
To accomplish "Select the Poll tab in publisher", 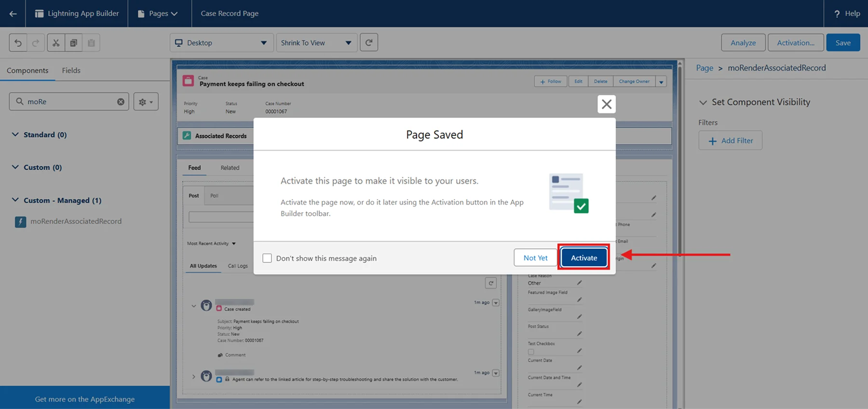I will pyautogui.click(x=214, y=196).
